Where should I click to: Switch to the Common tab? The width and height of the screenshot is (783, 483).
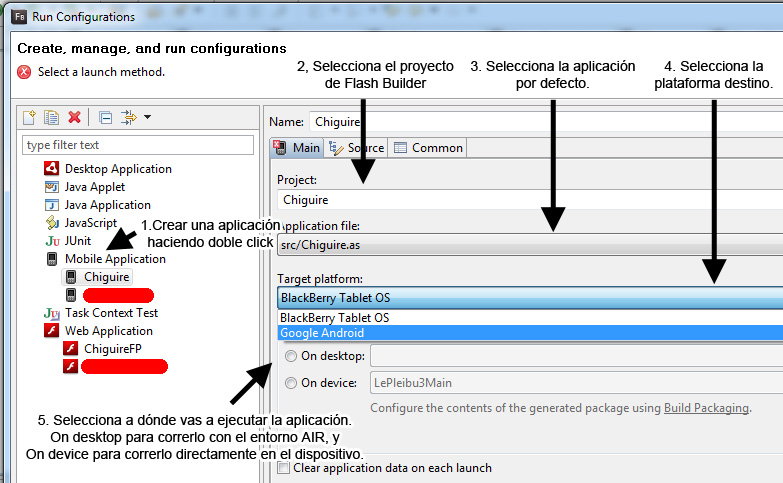coord(428,148)
